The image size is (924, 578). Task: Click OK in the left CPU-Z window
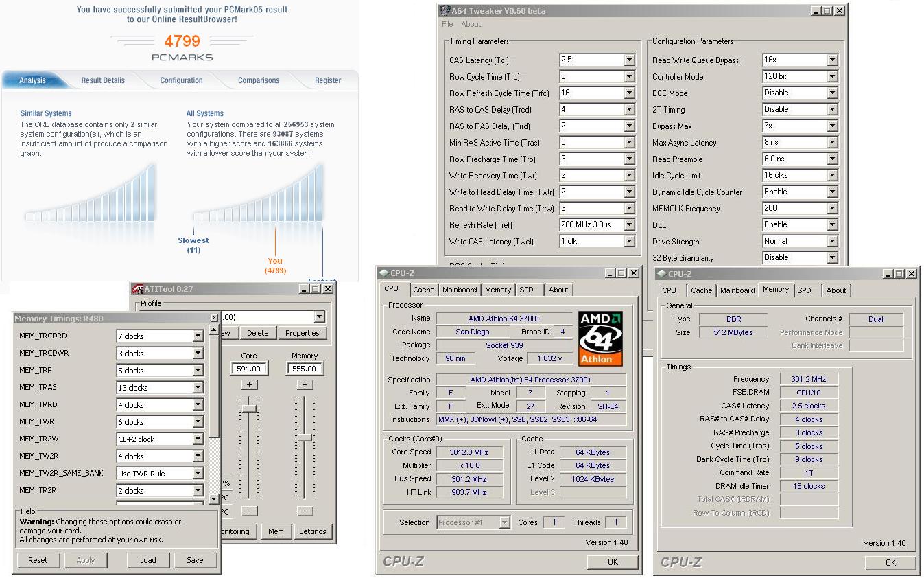pyautogui.click(x=613, y=562)
